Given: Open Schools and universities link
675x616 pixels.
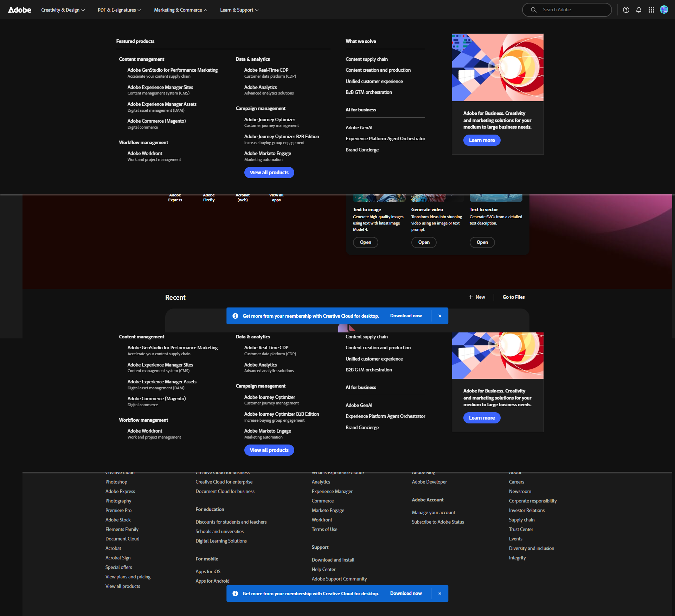Looking at the screenshot, I should [x=219, y=531].
